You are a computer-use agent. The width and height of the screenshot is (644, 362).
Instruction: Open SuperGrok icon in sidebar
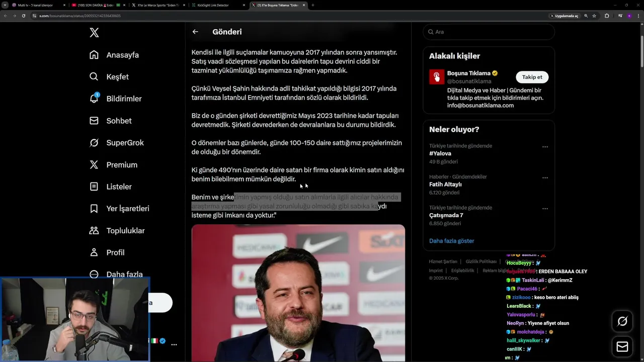[94, 143]
